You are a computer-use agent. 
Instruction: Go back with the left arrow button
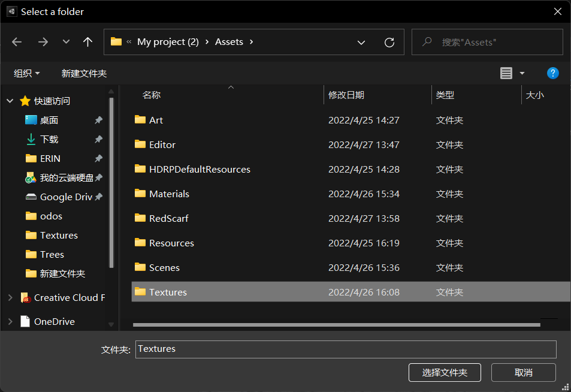point(17,42)
